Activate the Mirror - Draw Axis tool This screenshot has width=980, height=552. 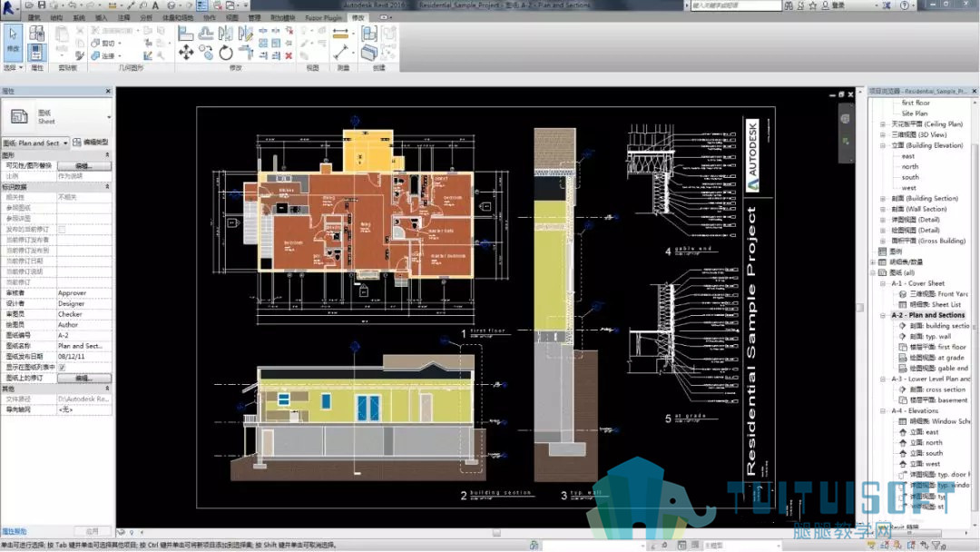(246, 34)
